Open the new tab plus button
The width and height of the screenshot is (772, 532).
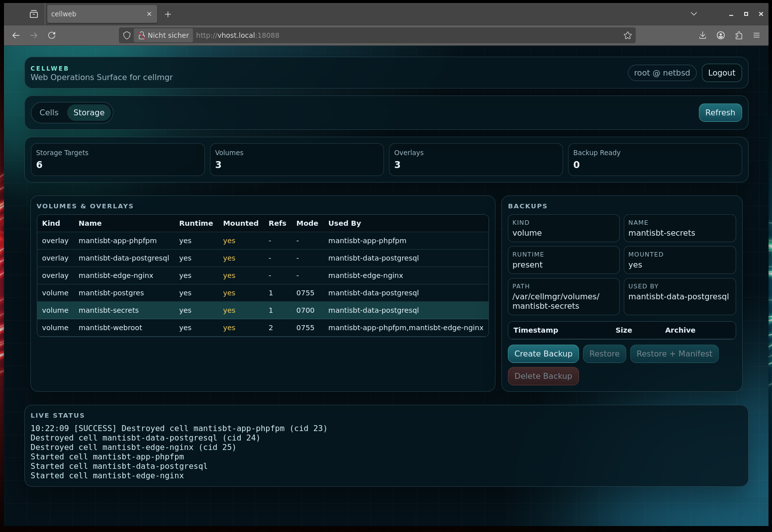[168, 14]
